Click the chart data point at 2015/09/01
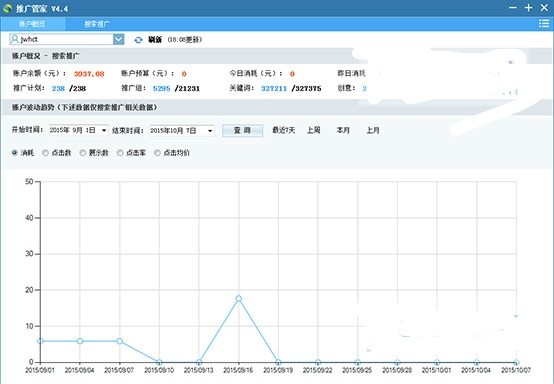This screenshot has width=554, height=384. [40, 341]
